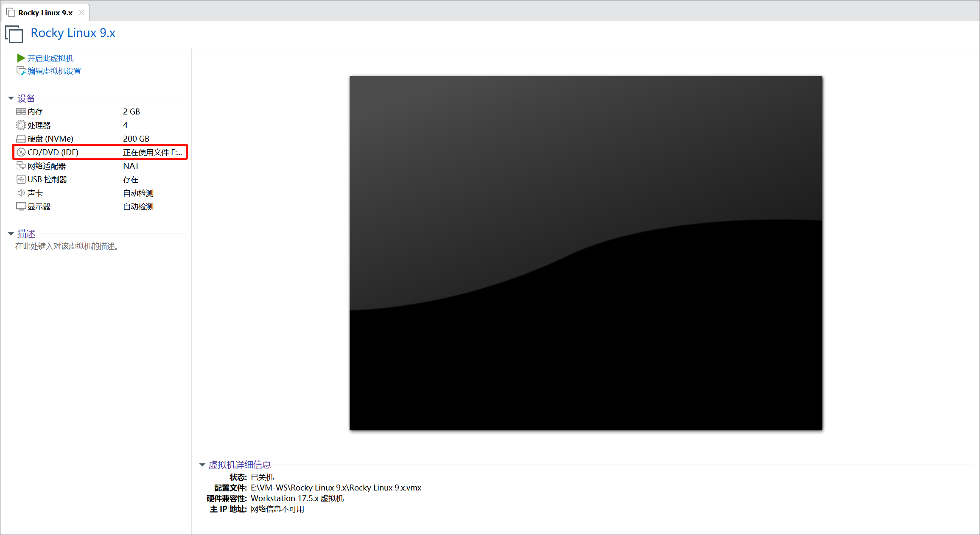
Task: Click the sound card (声卡) speaker icon
Action: [21, 193]
